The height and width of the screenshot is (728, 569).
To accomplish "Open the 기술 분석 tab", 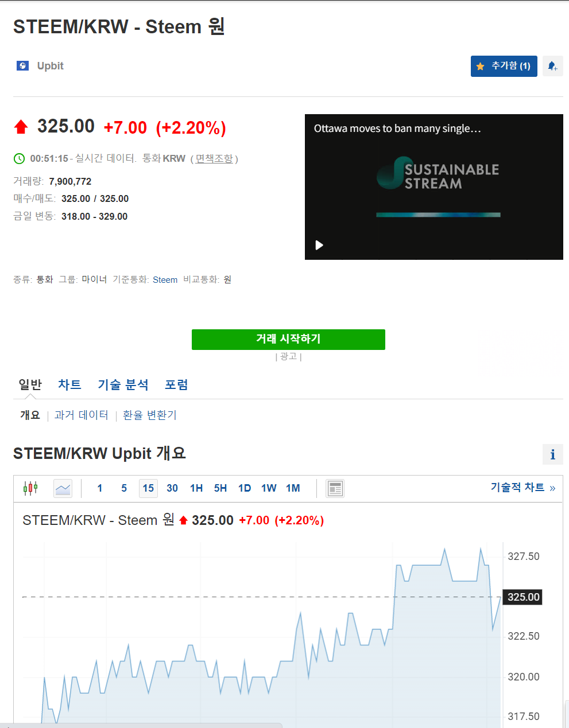I will point(123,384).
